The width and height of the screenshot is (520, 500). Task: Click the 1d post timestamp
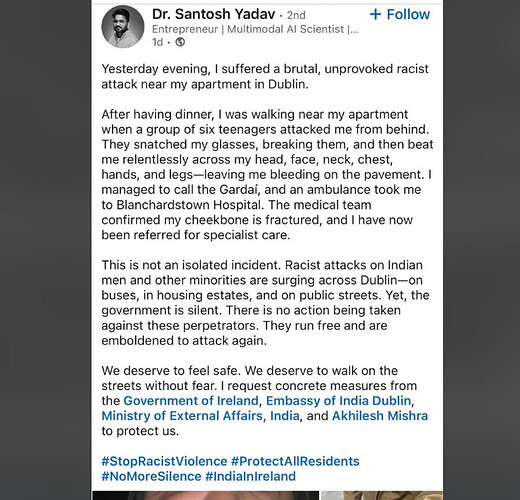[157, 42]
